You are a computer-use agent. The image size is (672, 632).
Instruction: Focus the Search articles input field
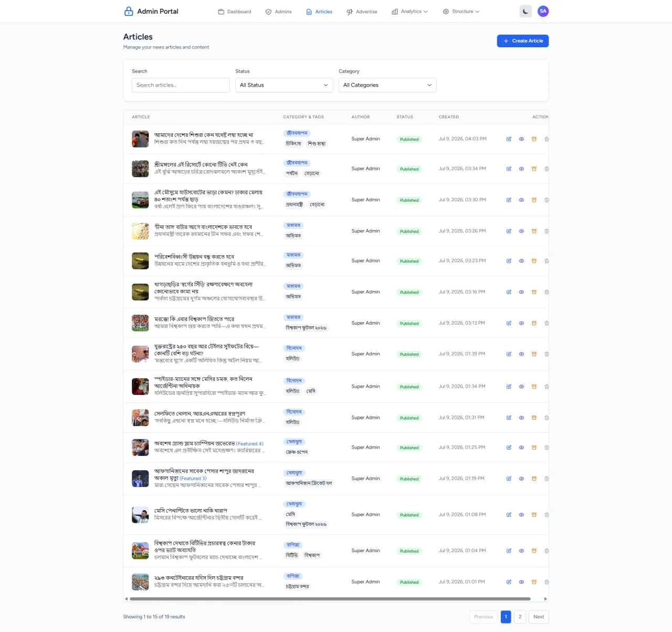coord(181,85)
